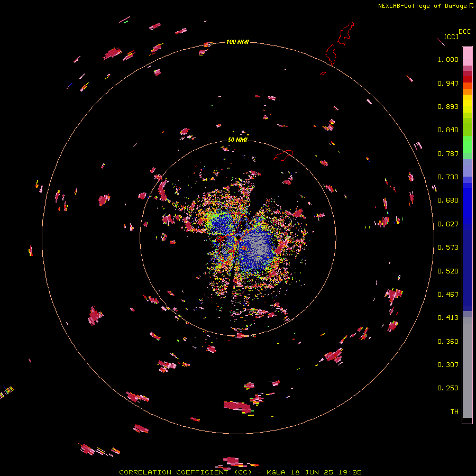This screenshot has width=476, height=476.
Task: Click the 0.787 scale value
Action: click(448, 153)
